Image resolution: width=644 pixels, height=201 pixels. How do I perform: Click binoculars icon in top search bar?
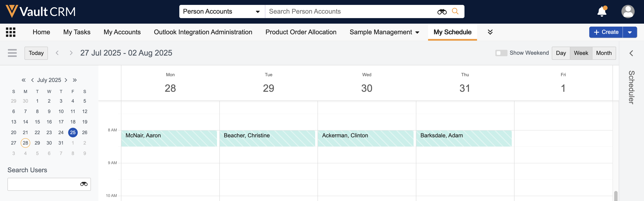point(442,11)
